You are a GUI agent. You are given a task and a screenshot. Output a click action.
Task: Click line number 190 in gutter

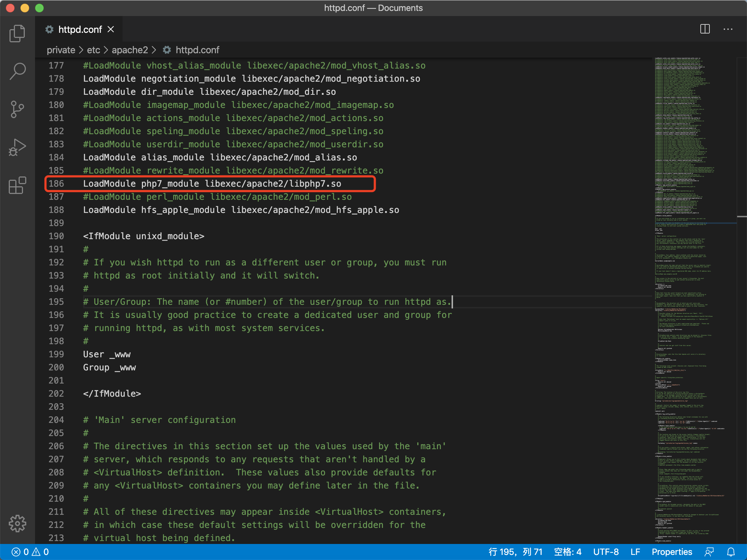[56, 236]
